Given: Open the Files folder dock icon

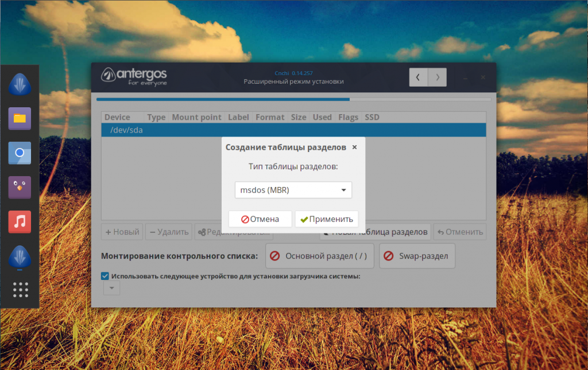Looking at the screenshot, I should point(20,118).
